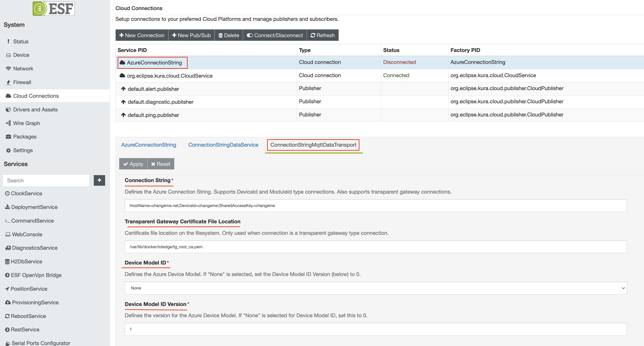Screen dimensions: 644x346
Task: Open DeploymentService configuration
Action: click(x=34, y=207)
